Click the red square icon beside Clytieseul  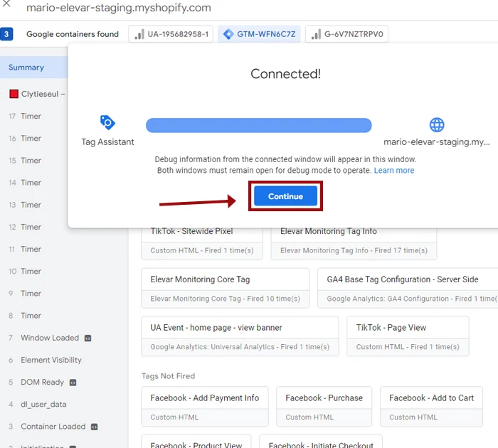tap(14, 94)
